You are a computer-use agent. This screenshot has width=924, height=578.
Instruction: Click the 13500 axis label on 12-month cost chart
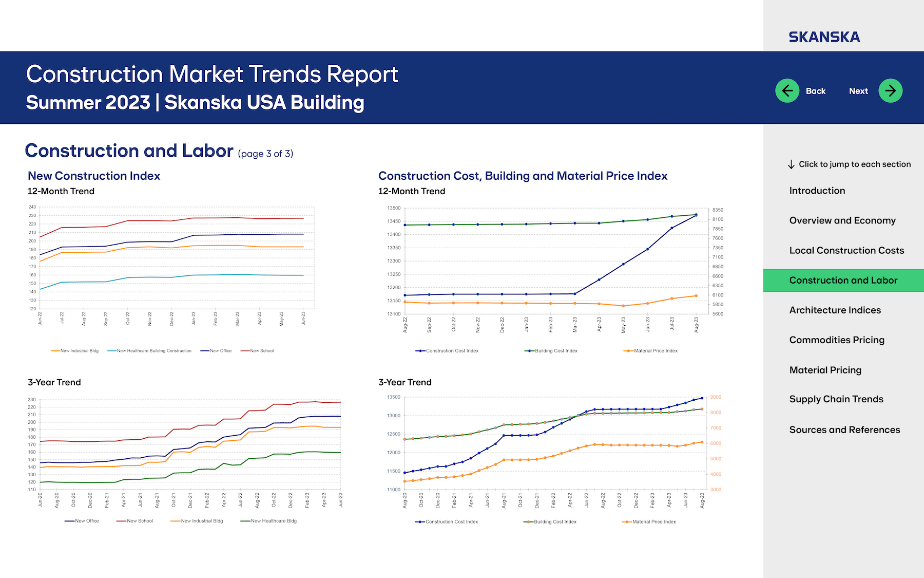pos(394,208)
